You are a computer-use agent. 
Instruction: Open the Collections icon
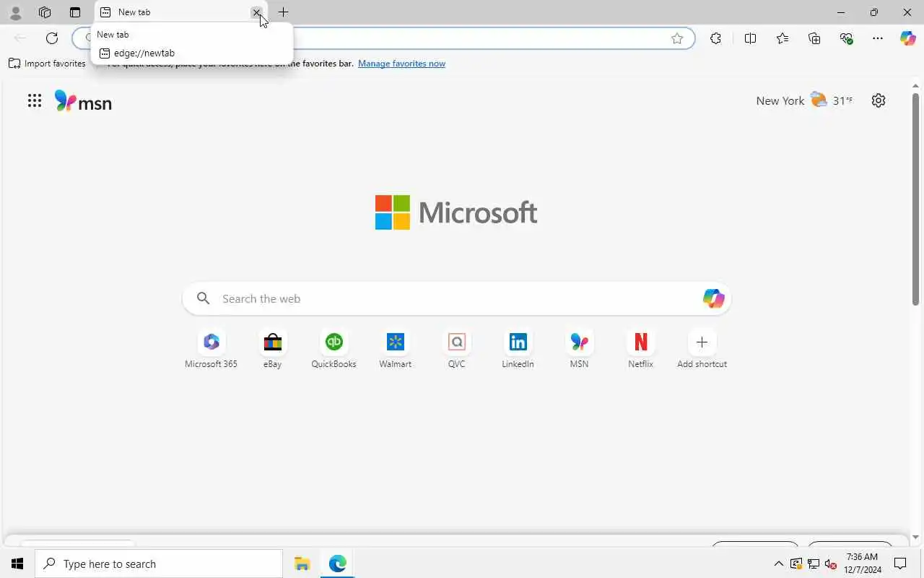click(814, 38)
